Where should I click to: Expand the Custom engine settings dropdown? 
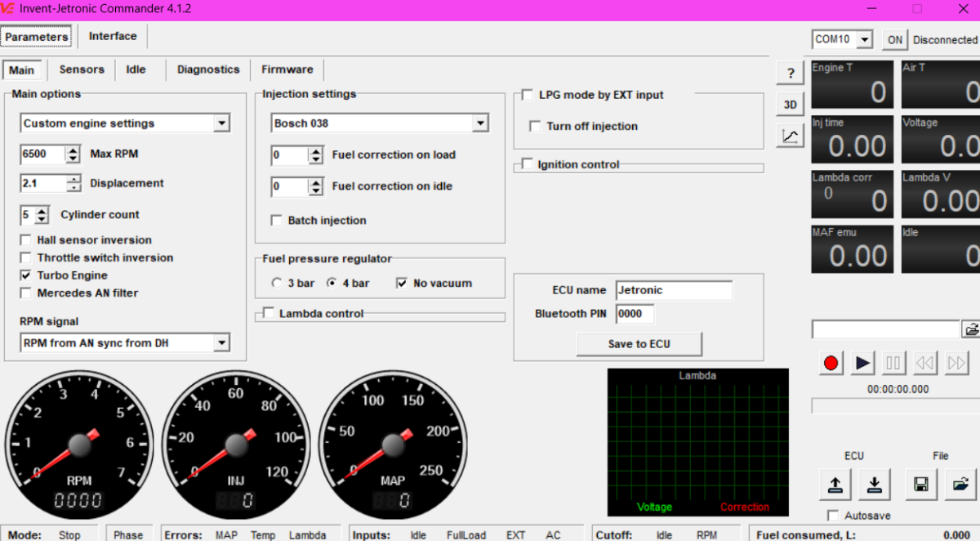coord(221,123)
